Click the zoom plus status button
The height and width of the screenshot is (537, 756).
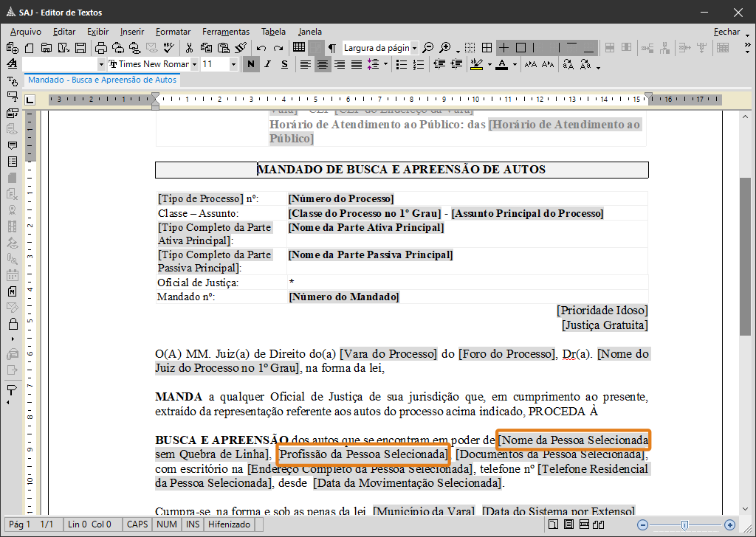pos(729,524)
